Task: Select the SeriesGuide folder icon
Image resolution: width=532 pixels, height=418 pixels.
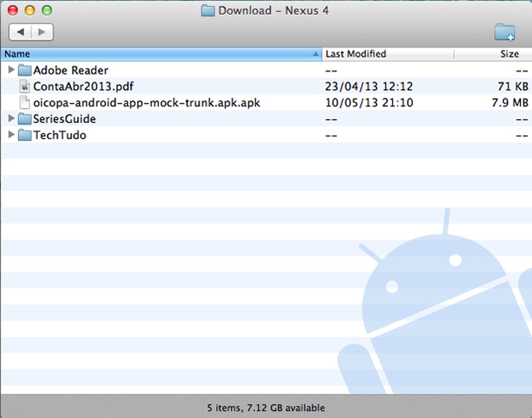Action: (x=24, y=119)
